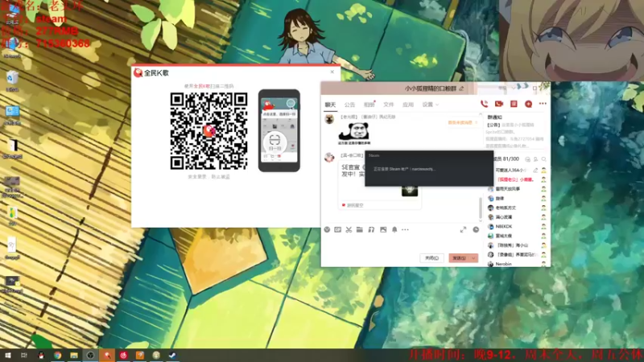
Task: Open File Explorer from the taskbar
Action: [74, 356]
